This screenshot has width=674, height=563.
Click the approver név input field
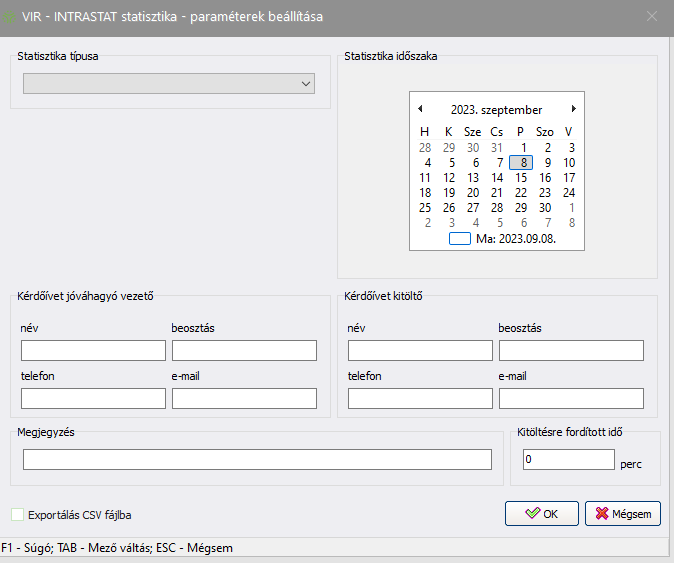coord(93,350)
